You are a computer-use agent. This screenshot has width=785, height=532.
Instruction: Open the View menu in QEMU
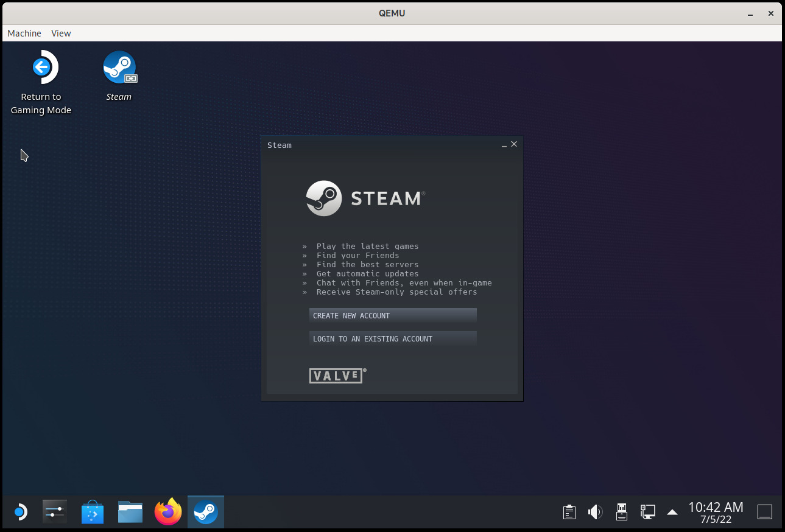pos(61,33)
